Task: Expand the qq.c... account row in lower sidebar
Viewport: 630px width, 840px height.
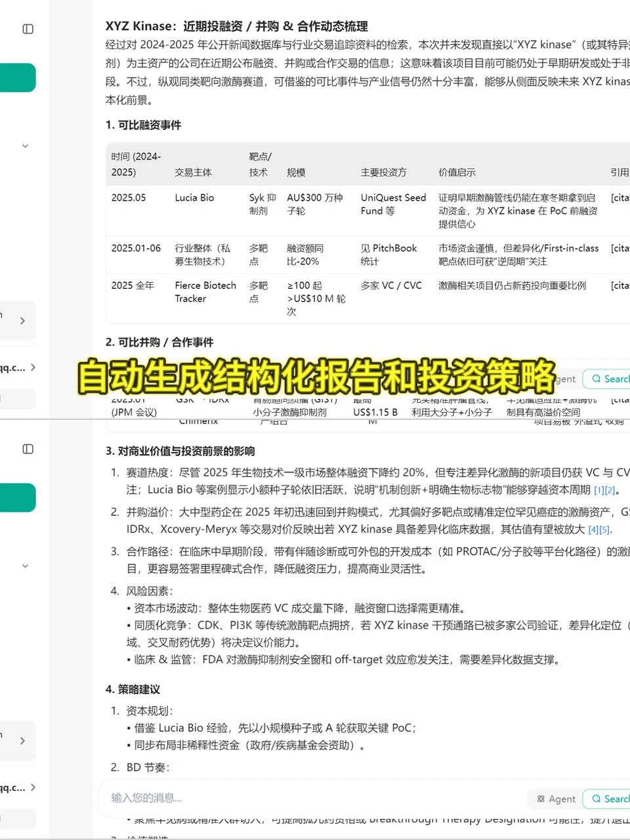Action: (18, 787)
